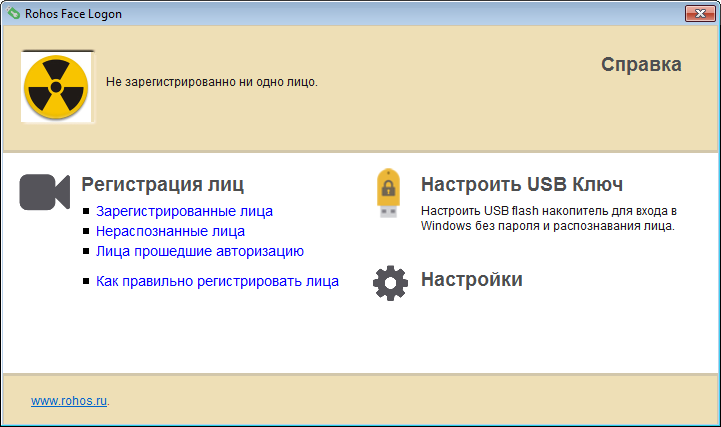Open Нераспознанные лица link
Image resolution: width=721 pixels, height=427 pixels.
pos(170,231)
